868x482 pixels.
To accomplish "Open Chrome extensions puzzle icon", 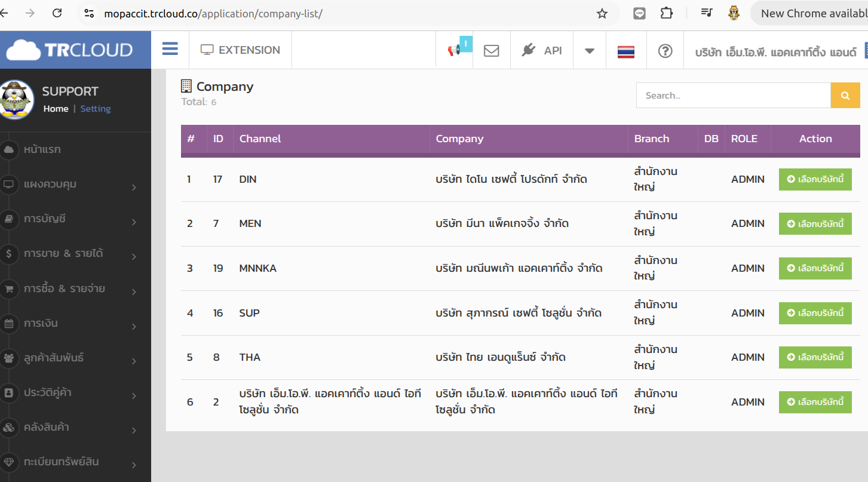I will tap(666, 13).
